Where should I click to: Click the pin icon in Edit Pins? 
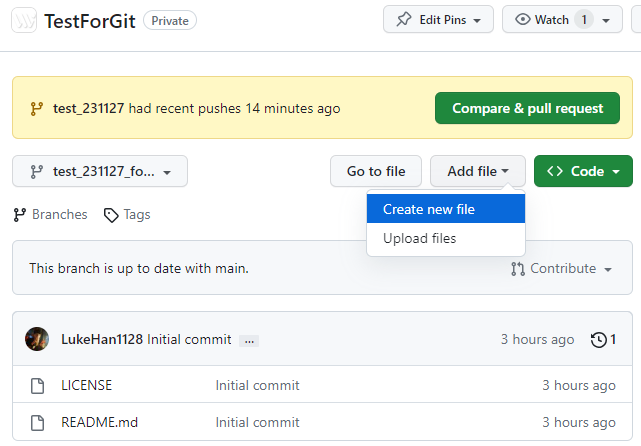click(403, 20)
